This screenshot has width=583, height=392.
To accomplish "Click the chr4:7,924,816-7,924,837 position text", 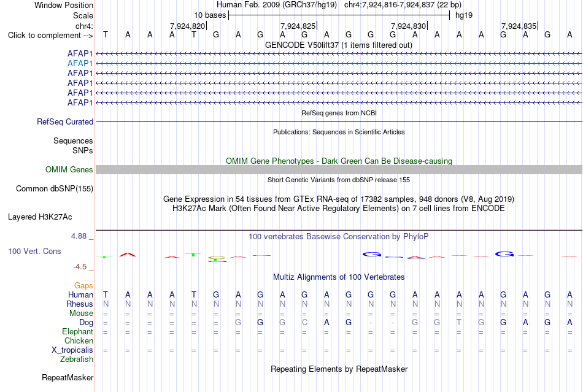I will pyautogui.click(x=403, y=5).
